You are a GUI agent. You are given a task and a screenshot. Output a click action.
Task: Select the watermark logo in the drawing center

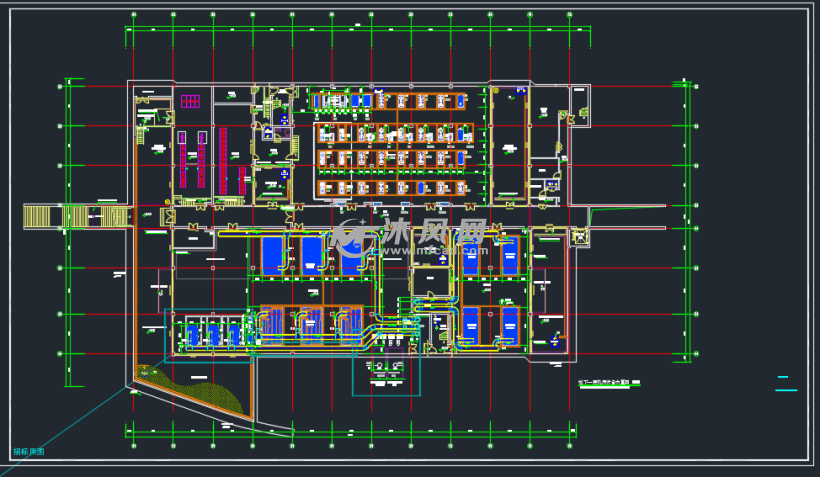click(x=410, y=237)
